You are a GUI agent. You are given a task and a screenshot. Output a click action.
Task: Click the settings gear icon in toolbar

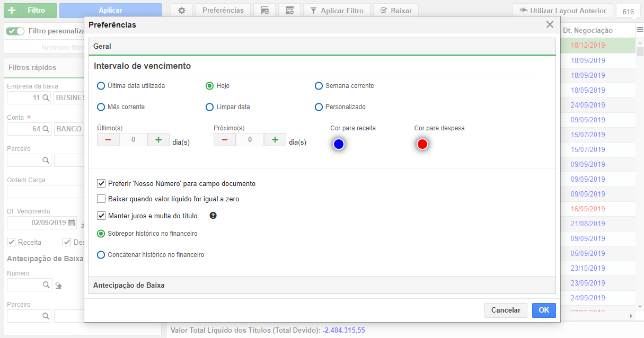[x=182, y=11]
